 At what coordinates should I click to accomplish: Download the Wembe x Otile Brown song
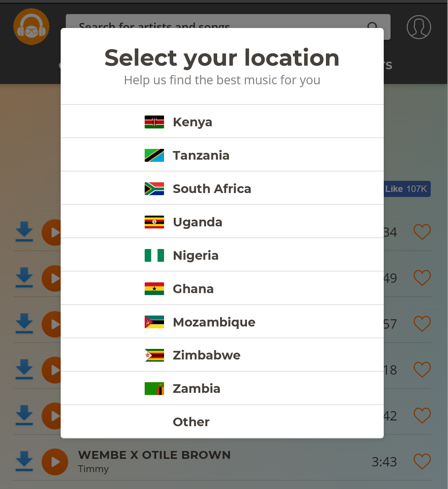click(24, 461)
